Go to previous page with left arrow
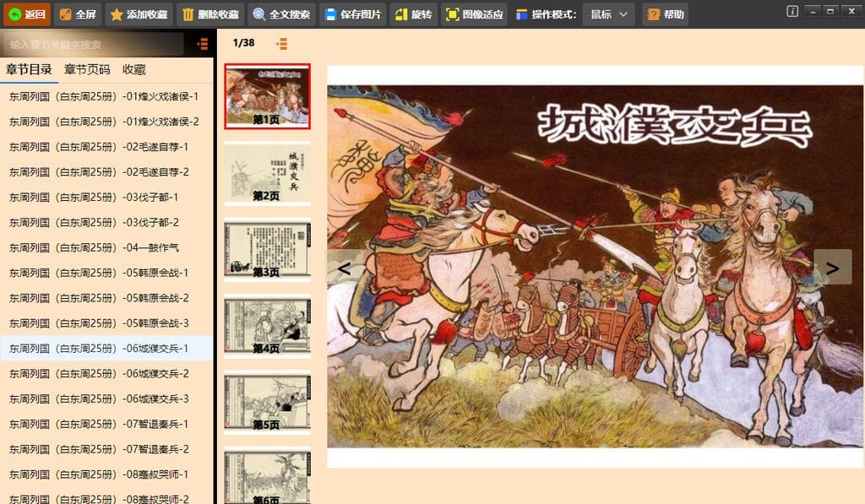The image size is (865, 504). click(x=345, y=268)
